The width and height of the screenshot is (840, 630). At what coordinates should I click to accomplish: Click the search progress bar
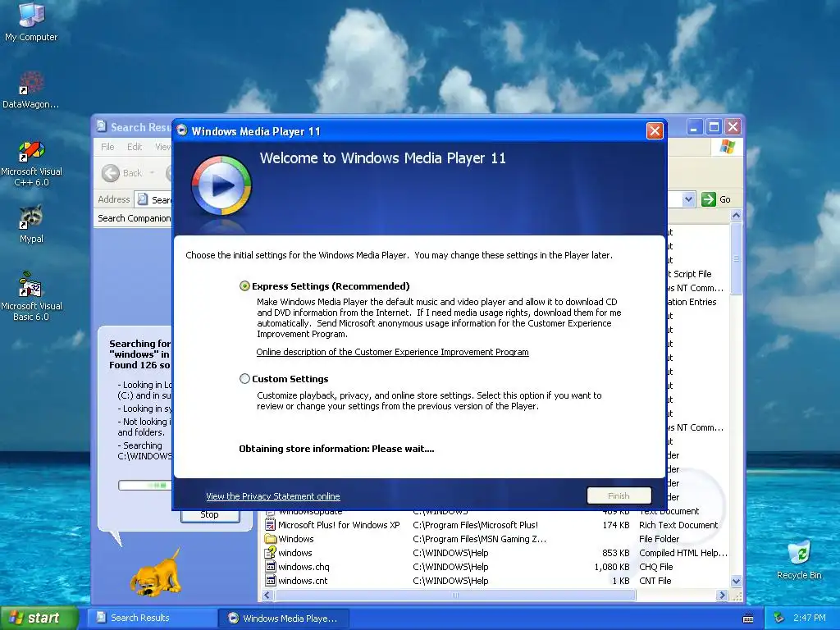pyautogui.click(x=144, y=485)
